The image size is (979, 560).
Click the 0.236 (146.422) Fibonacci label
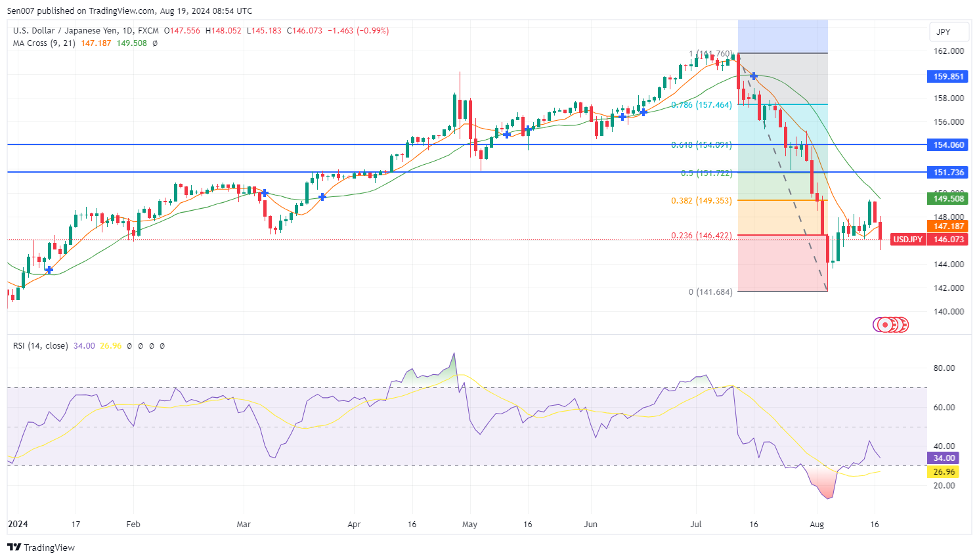(701, 236)
